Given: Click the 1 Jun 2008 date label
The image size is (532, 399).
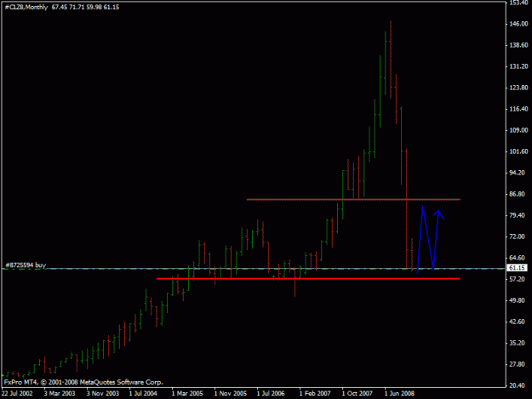Looking at the screenshot, I should tap(399, 393).
